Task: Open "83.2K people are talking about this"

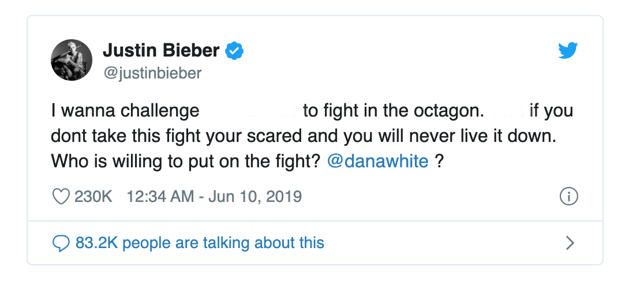Action: click(x=200, y=243)
